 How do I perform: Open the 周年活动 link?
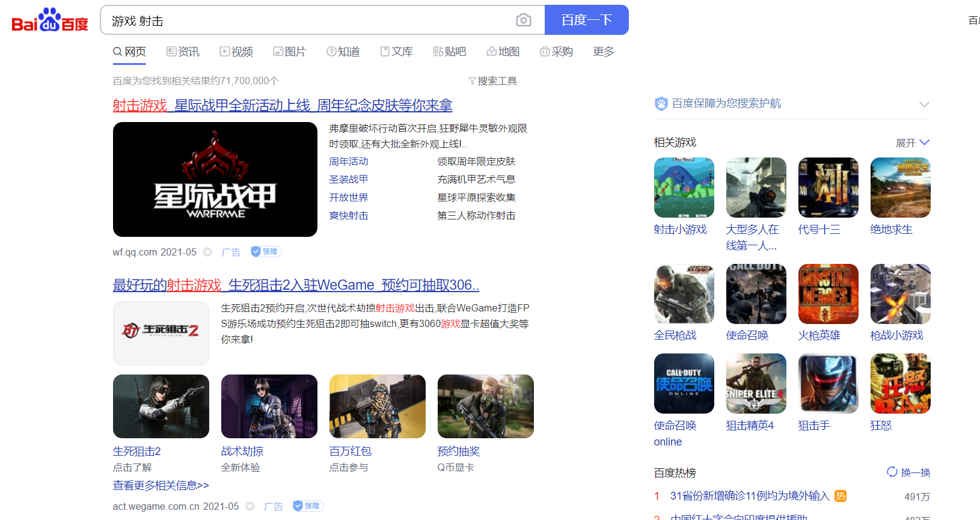pyautogui.click(x=349, y=162)
